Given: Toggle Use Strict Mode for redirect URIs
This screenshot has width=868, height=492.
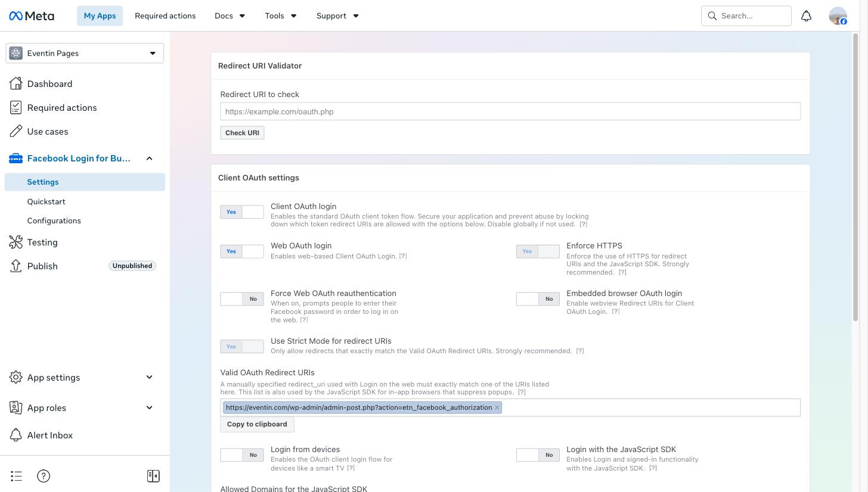Looking at the screenshot, I should click(242, 347).
